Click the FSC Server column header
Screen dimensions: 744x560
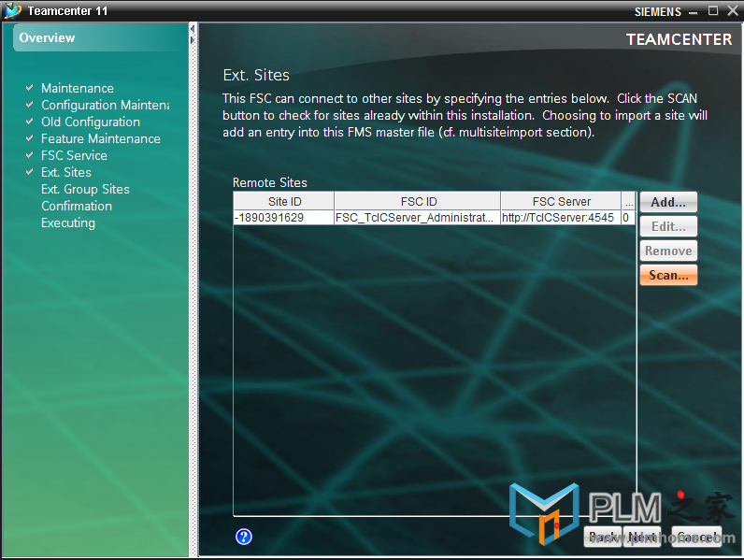(562, 201)
